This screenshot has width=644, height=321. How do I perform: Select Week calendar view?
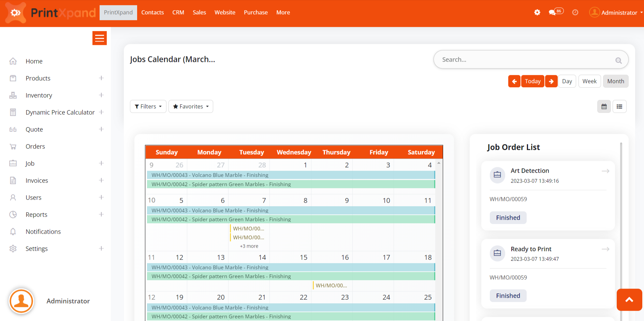589,81
